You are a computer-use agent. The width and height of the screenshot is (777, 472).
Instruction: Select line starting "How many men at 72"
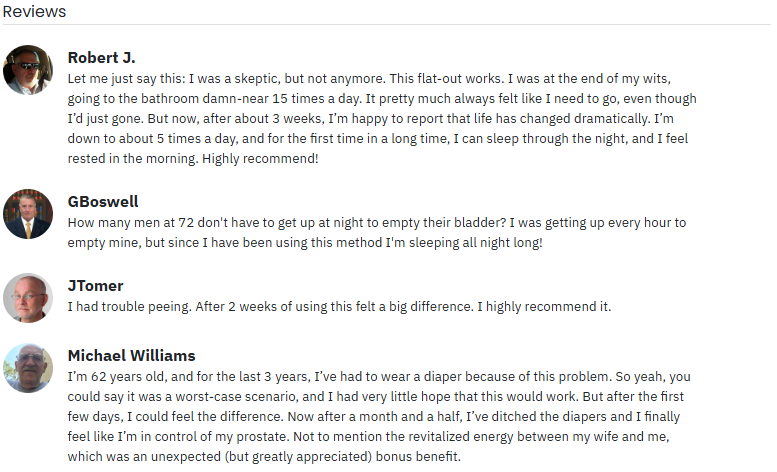377,223
